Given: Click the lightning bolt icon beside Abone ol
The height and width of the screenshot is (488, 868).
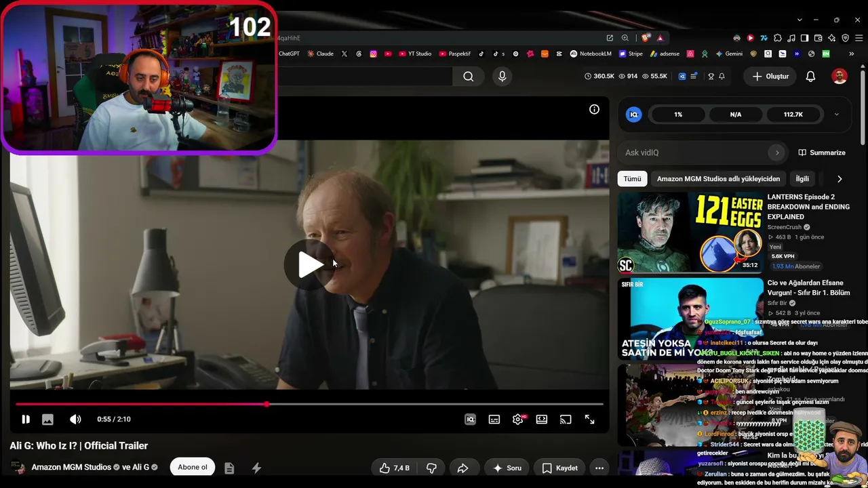Looking at the screenshot, I should pyautogui.click(x=256, y=468).
